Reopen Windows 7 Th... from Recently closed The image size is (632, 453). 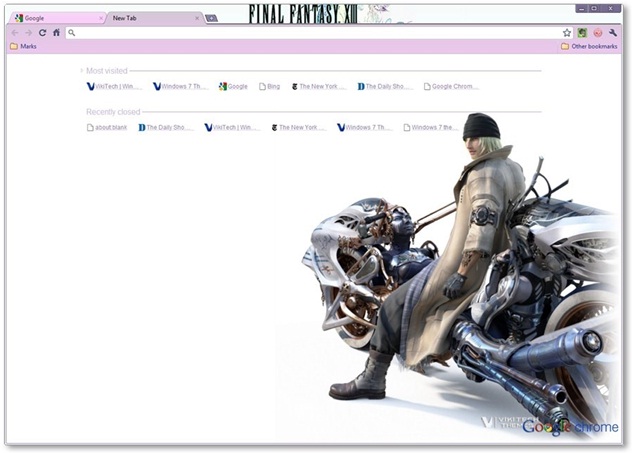[364, 127]
